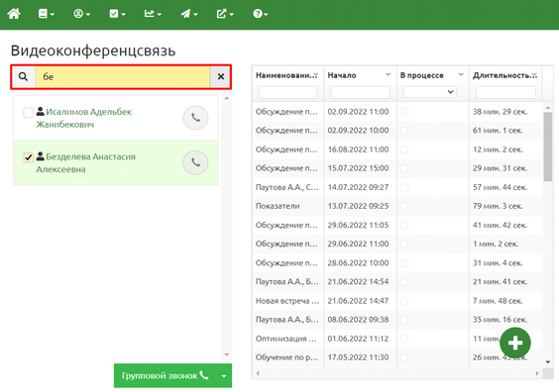Click the date 13.07.2022 09:25
Viewport: 559px width, 392px height.
[x=358, y=206]
